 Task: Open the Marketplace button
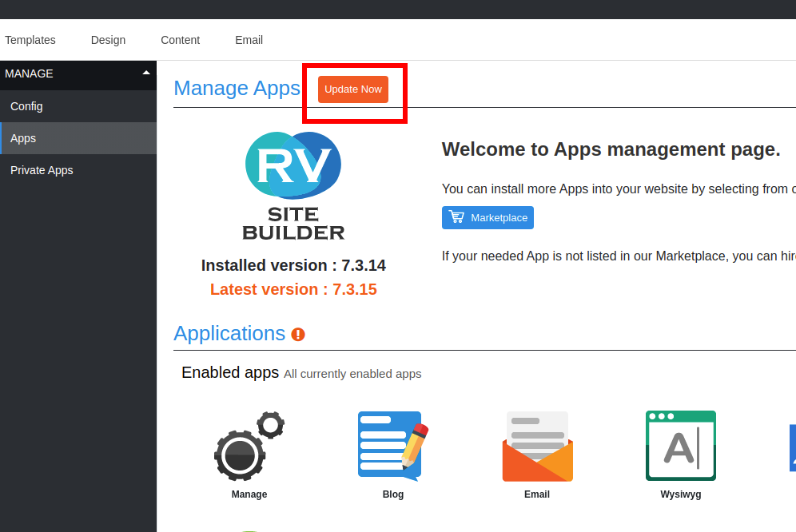[x=488, y=218]
